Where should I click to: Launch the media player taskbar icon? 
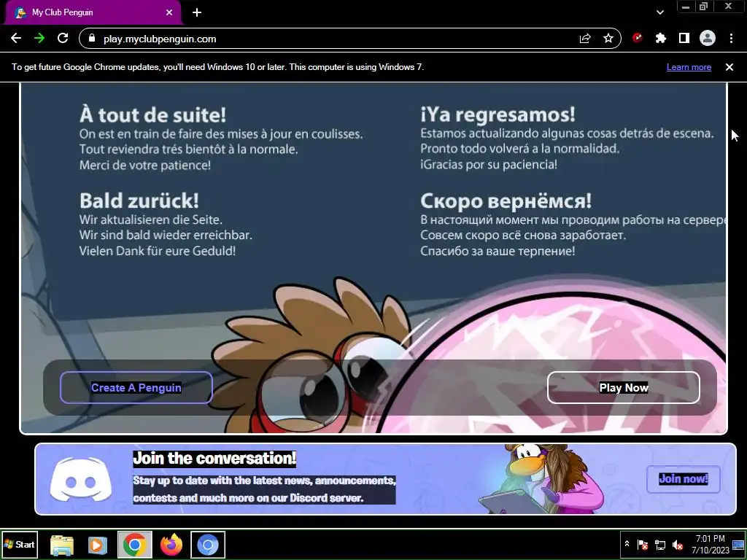point(97,545)
